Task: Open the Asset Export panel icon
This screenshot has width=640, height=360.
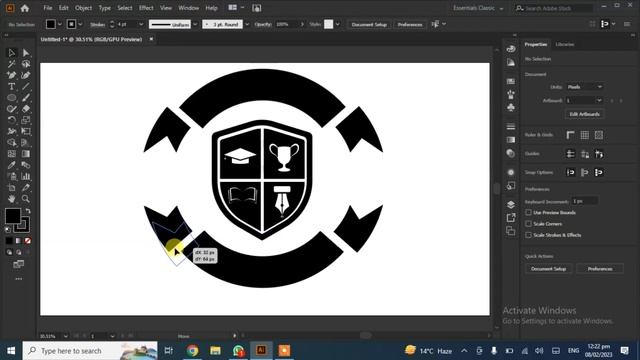Action: [x=511, y=218]
